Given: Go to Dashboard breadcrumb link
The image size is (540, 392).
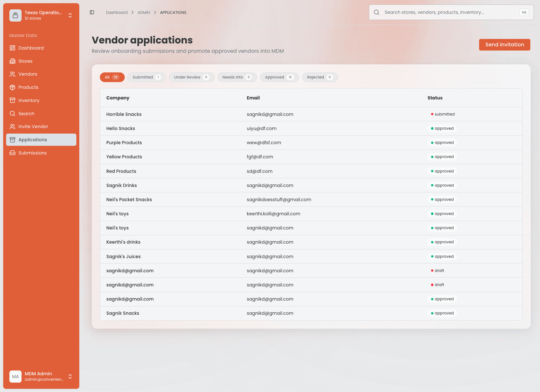Looking at the screenshot, I should (117, 13).
